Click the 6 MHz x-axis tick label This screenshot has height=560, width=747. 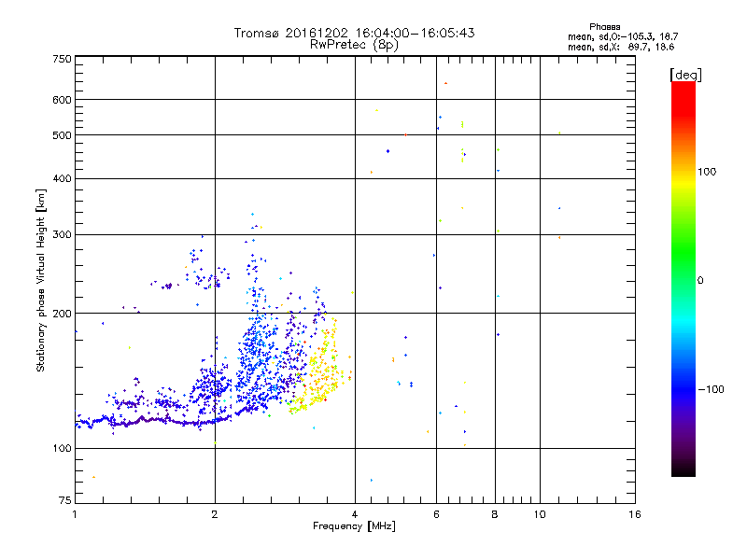click(436, 514)
